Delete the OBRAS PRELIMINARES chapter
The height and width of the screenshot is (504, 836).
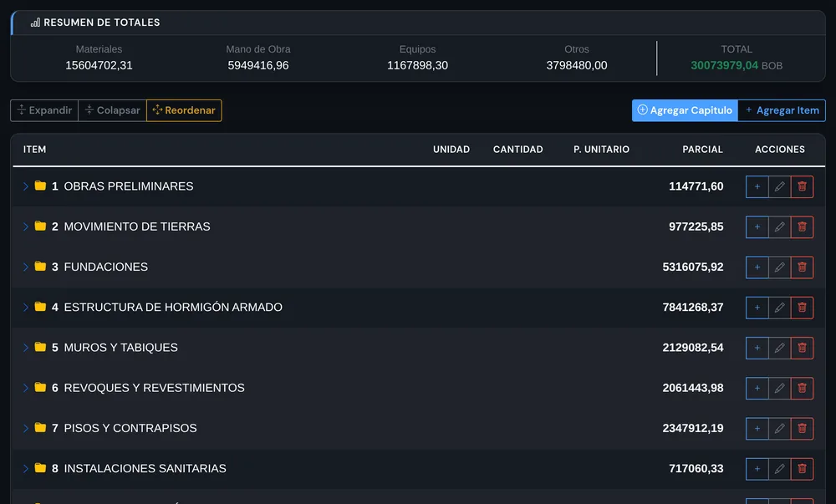802,186
